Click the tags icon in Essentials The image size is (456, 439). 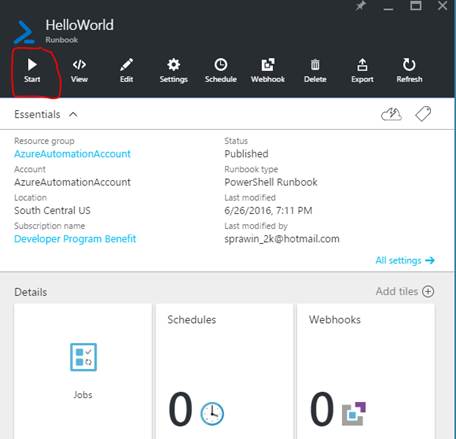[x=423, y=114]
